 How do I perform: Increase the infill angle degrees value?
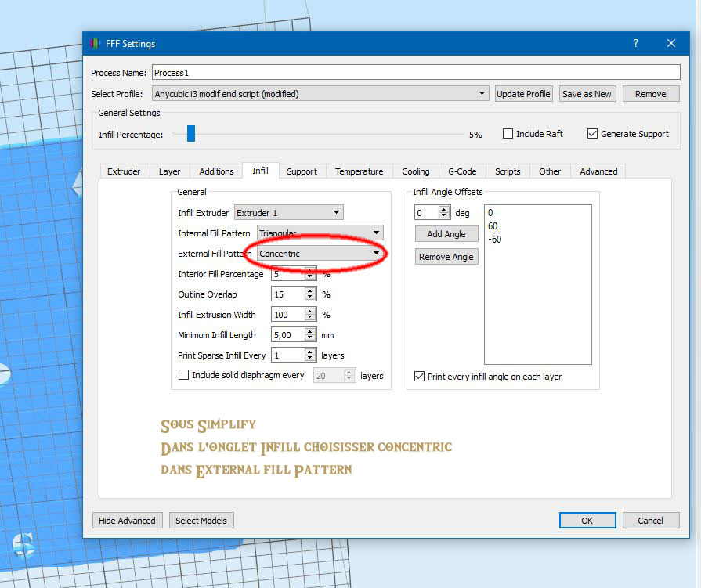pyautogui.click(x=443, y=210)
